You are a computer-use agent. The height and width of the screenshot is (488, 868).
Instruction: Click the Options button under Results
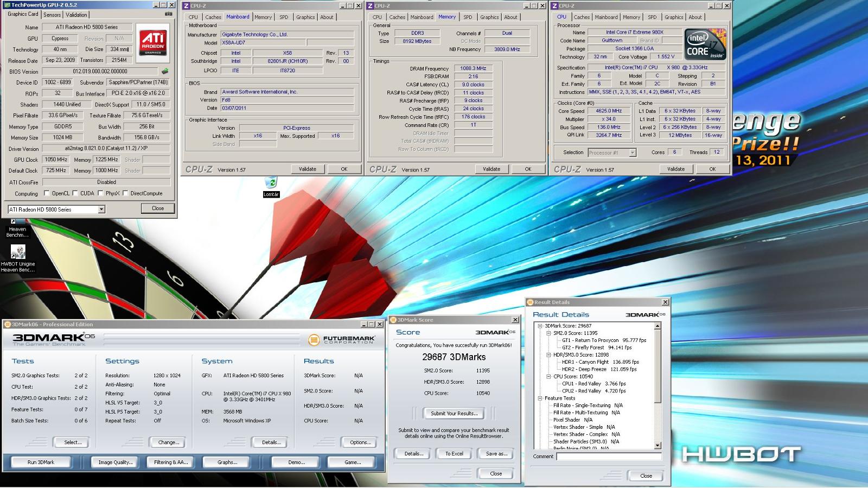(x=360, y=442)
